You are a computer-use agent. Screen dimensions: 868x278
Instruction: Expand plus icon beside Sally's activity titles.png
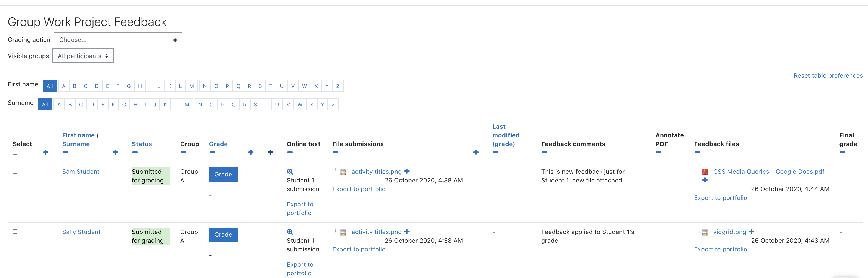point(407,232)
